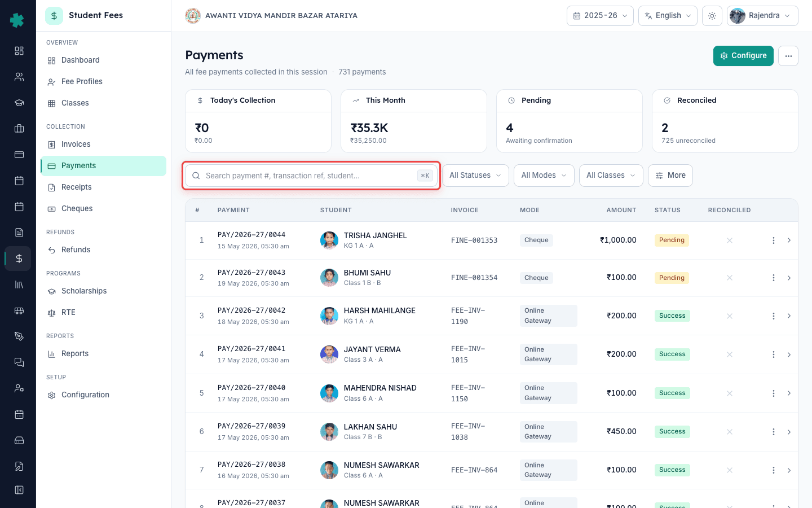Click the Reconciled summary card
Image resolution: width=812 pixels, height=508 pixels.
(x=725, y=121)
